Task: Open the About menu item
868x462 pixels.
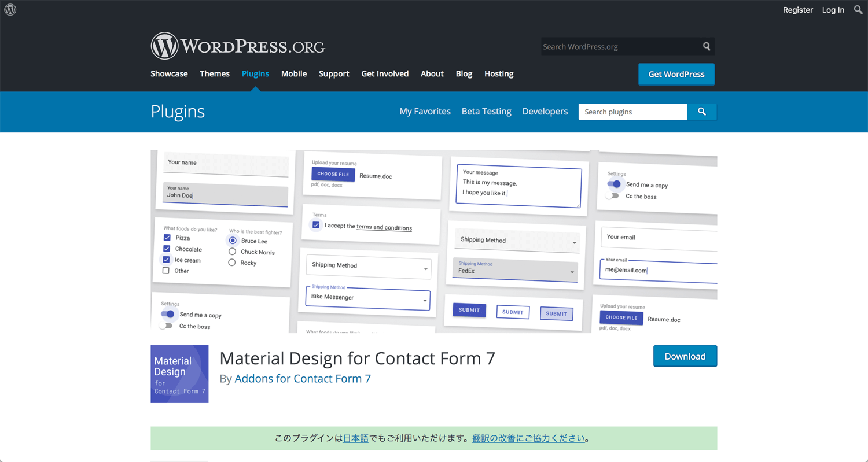Action: [x=432, y=73]
